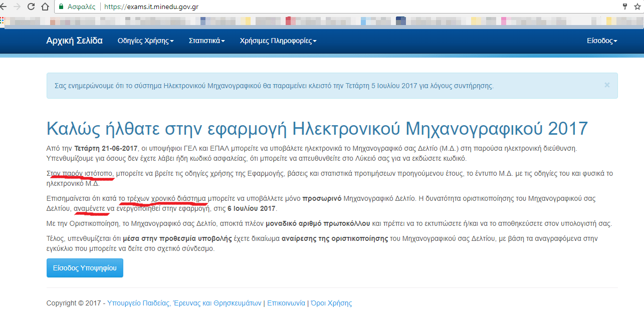Click the green secure lock icon
The height and width of the screenshot is (309, 644).
pos(61,7)
